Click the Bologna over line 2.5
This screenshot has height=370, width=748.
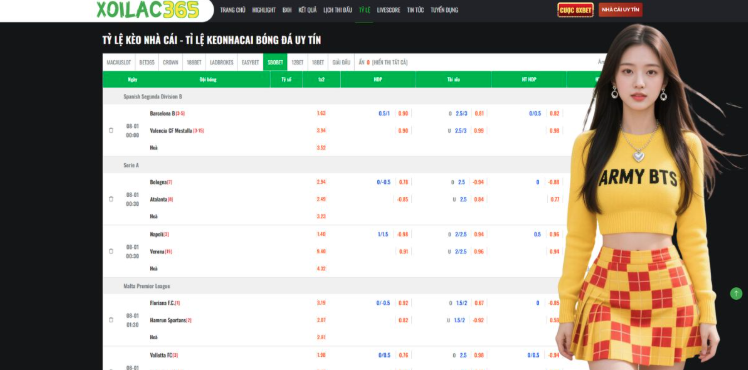462,182
